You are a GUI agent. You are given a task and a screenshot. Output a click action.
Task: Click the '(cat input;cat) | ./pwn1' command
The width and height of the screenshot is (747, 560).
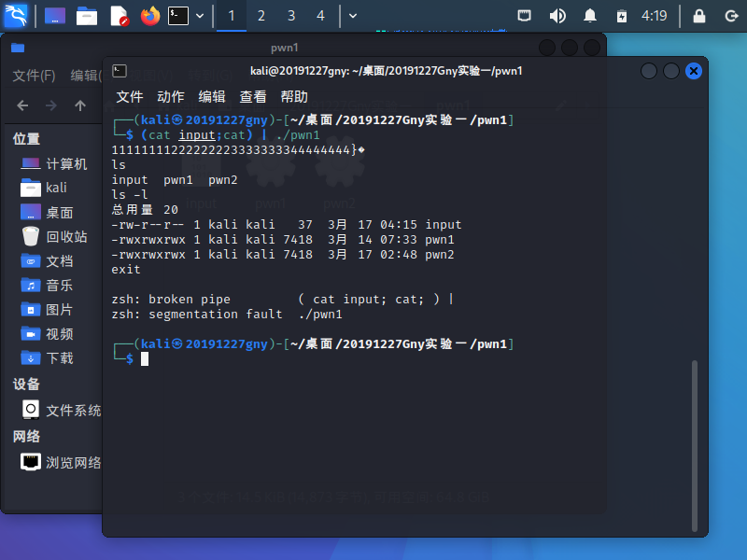(230, 135)
